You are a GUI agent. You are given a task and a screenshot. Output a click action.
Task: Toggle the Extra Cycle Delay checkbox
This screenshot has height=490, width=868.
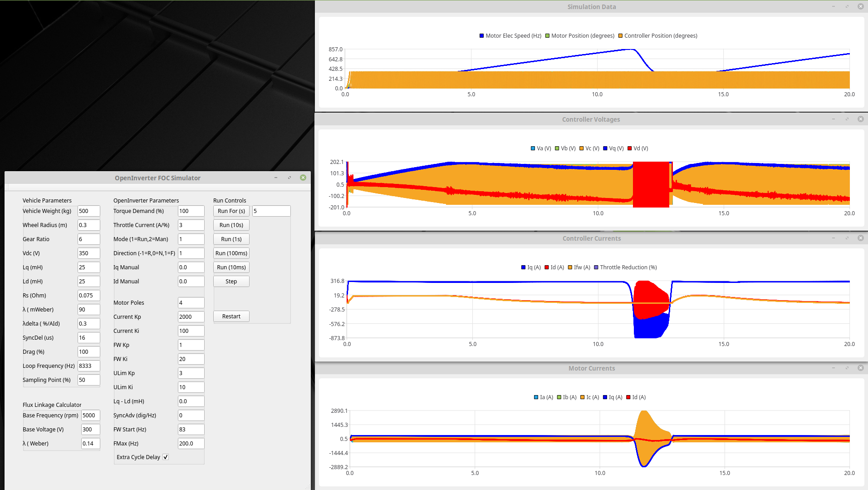click(166, 457)
